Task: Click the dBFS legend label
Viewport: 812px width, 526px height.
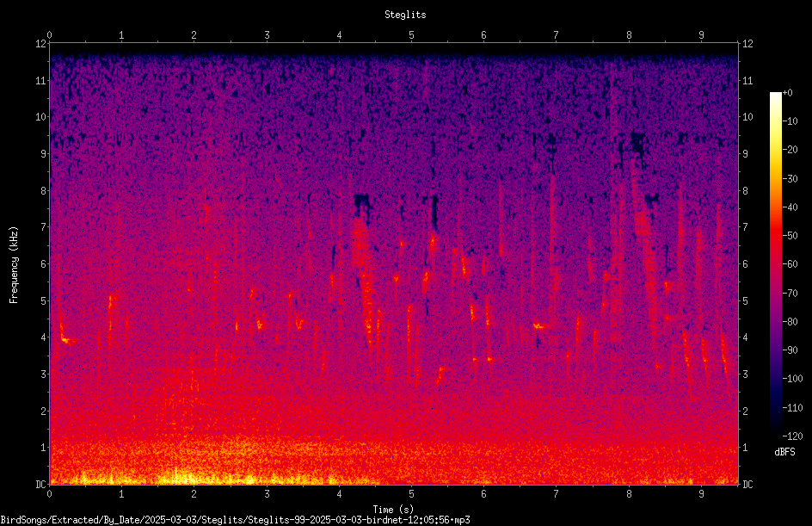Action: click(784, 452)
